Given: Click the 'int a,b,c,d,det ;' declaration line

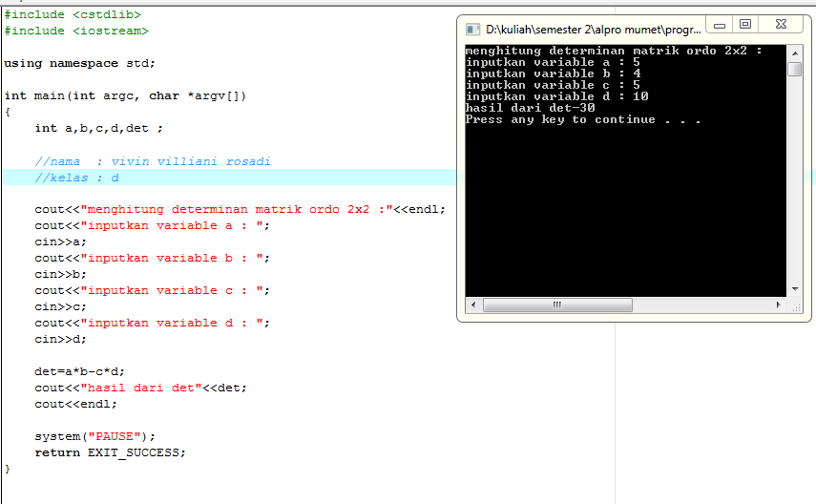Looking at the screenshot, I should pyautogui.click(x=98, y=128).
